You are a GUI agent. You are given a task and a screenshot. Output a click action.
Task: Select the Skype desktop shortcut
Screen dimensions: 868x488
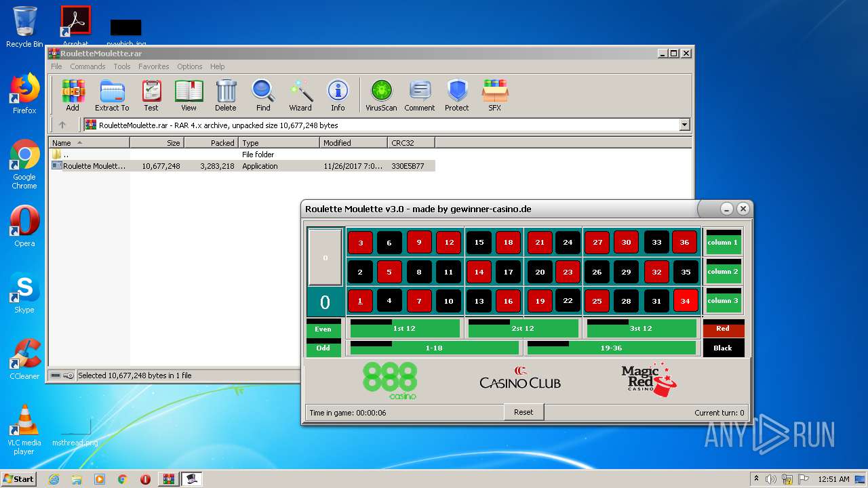24,293
